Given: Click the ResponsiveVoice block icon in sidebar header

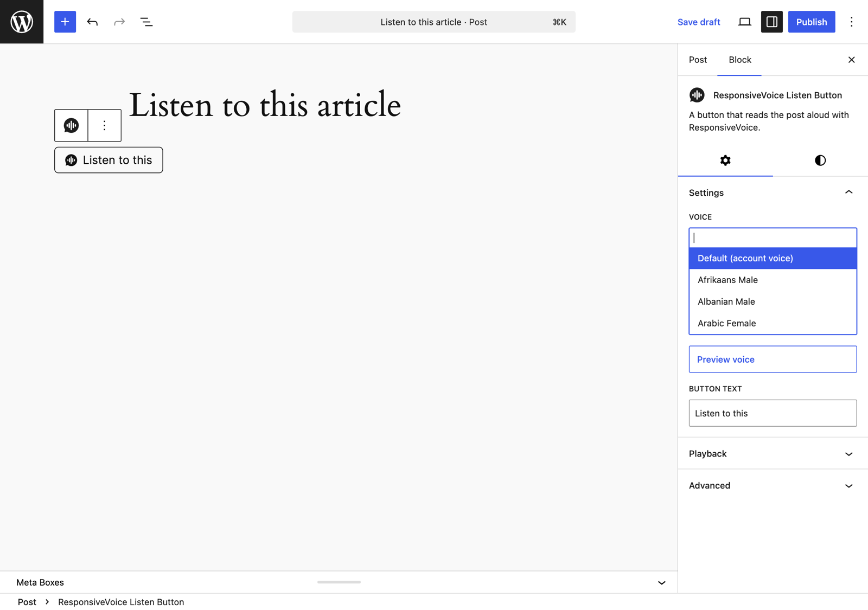Looking at the screenshot, I should (697, 95).
